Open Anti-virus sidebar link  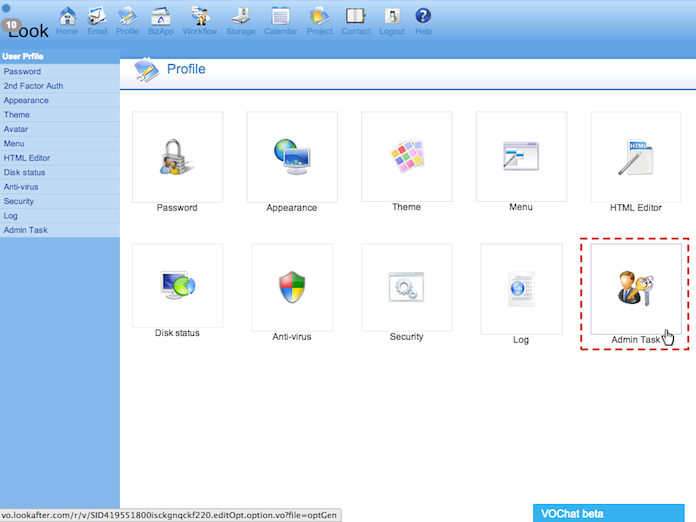click(x=60, y=187)
